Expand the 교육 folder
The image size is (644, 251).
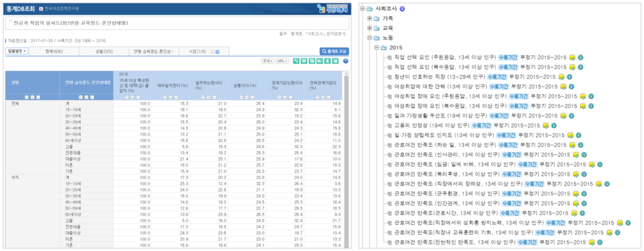point(369,29)
